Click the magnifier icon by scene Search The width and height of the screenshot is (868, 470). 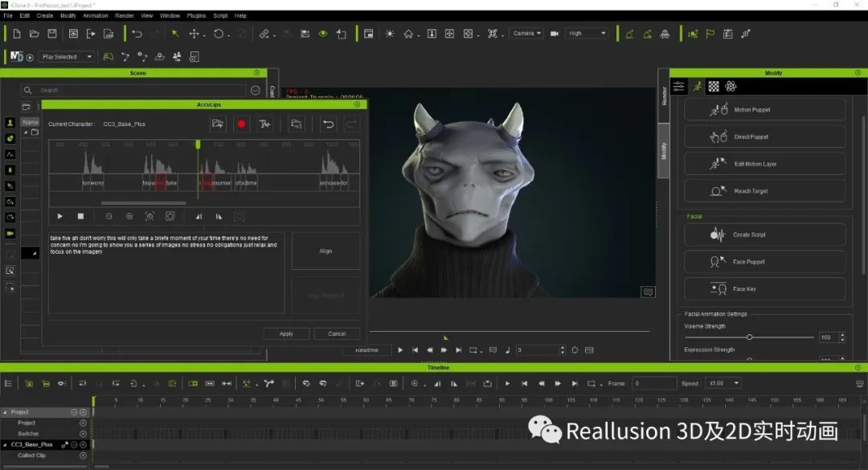pos(27,90)
